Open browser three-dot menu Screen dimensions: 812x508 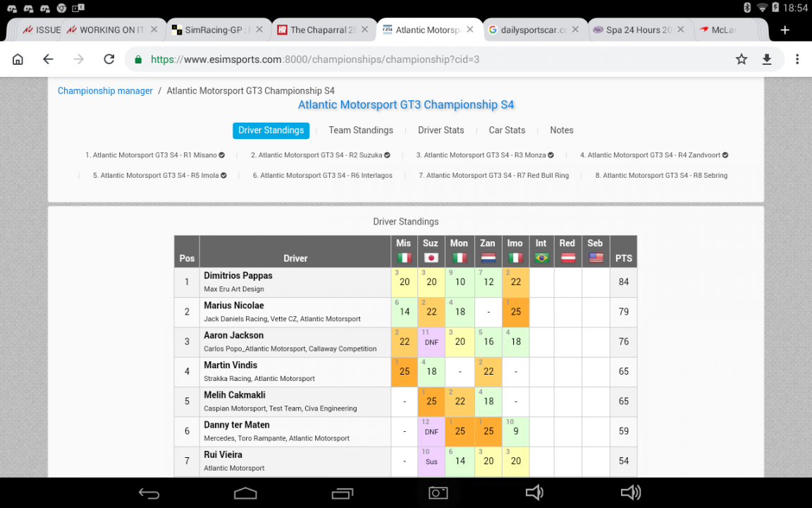pos(797,59)
